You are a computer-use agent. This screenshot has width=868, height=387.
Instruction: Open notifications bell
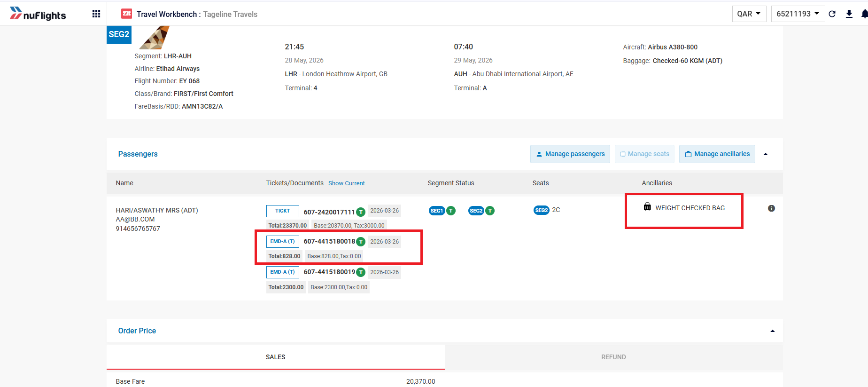tap(864, 14)
